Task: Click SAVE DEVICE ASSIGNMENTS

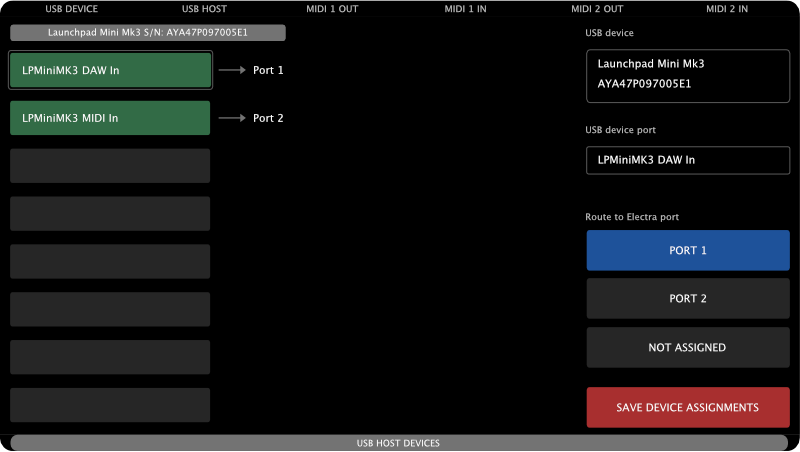Action: (x=688, y=407)
